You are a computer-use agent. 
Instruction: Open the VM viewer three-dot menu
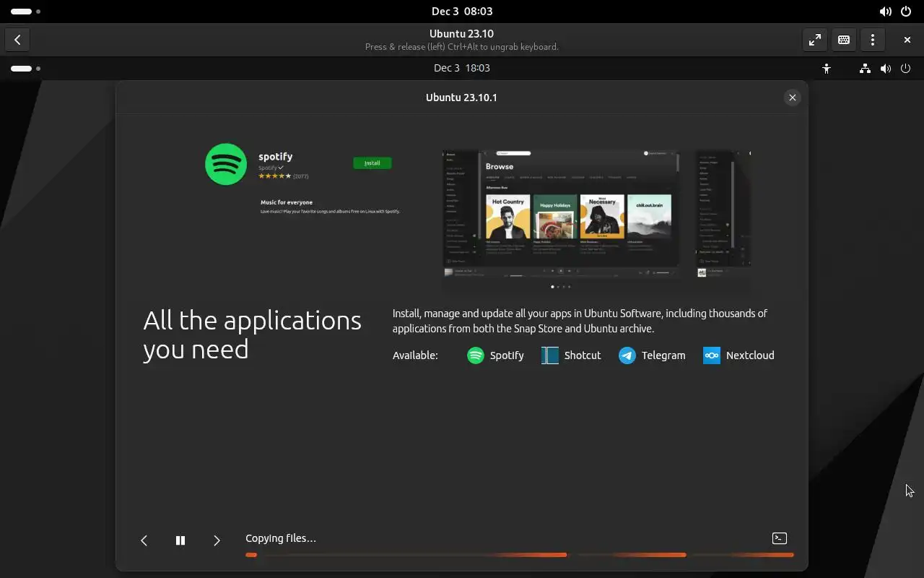(873, 40)
